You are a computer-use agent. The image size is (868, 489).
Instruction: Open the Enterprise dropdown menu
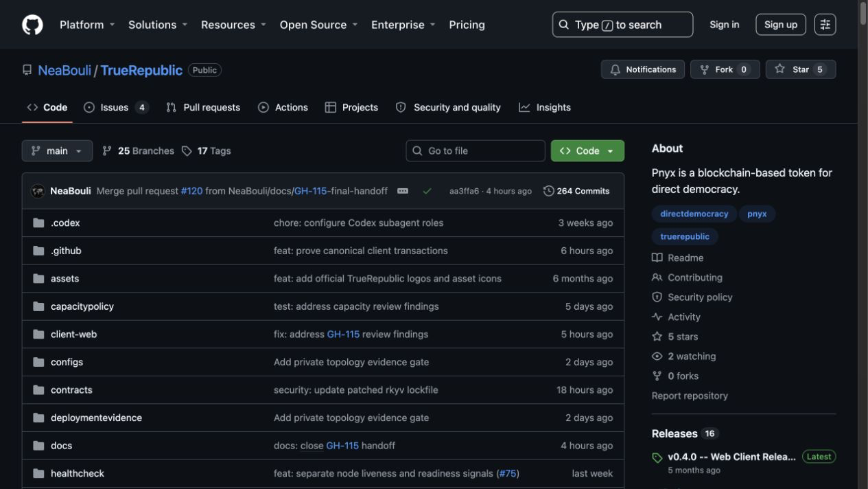pyautogui.click(x=403, y=25)
